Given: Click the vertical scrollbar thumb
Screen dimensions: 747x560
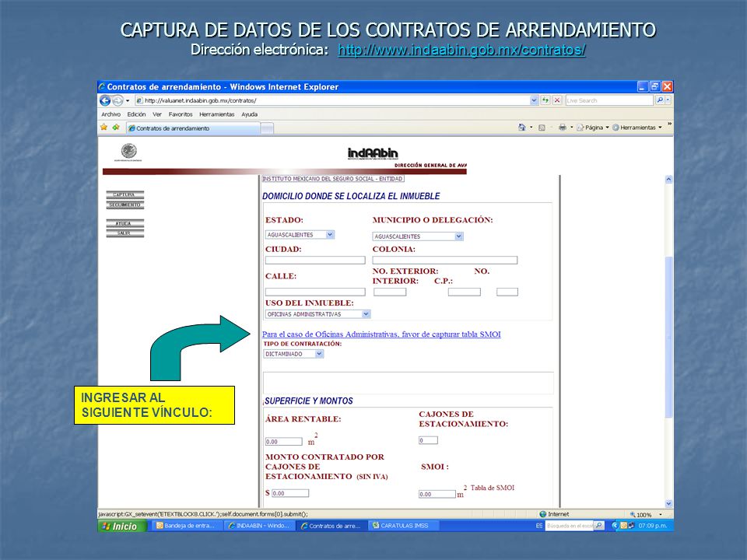Looking at the screenshot, I should click(668, 337).
